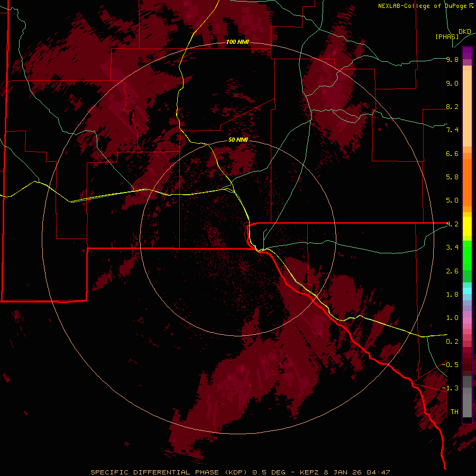Viewport: 476px width, 476px height.
Task: Click the 1.8 value on the color scale
Action: (x=452, y=295)
